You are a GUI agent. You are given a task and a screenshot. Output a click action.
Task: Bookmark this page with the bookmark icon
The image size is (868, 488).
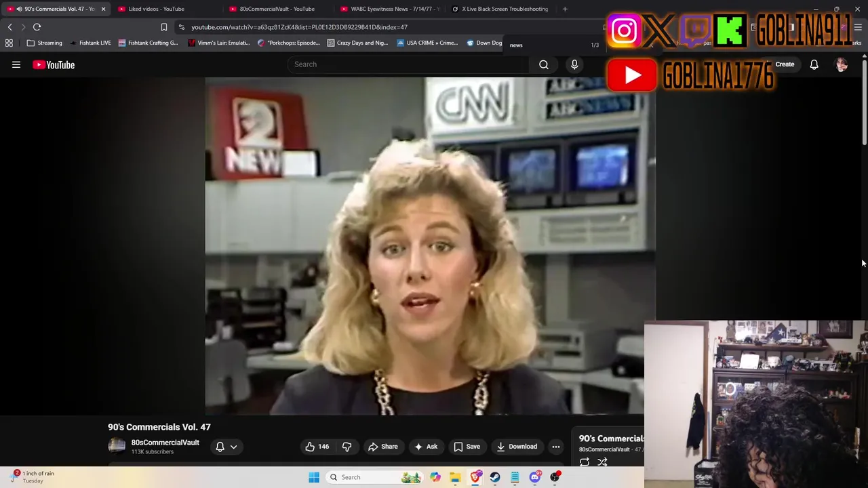[163, 27]
